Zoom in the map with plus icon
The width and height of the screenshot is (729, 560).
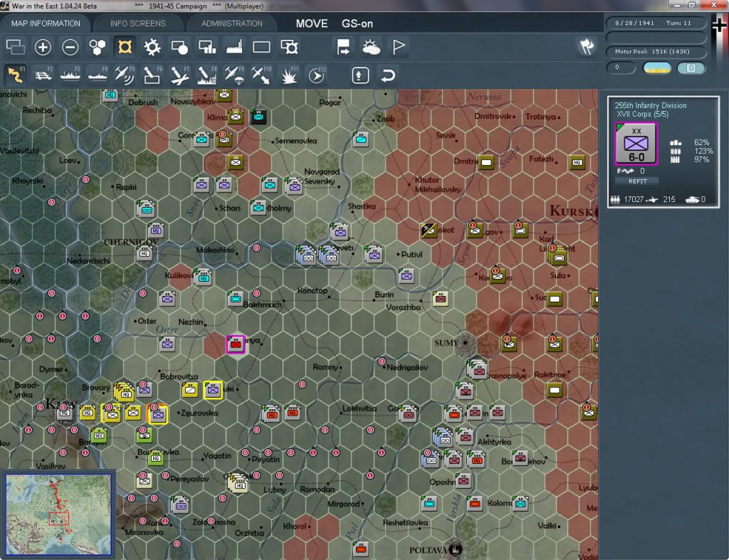[43, 47]
